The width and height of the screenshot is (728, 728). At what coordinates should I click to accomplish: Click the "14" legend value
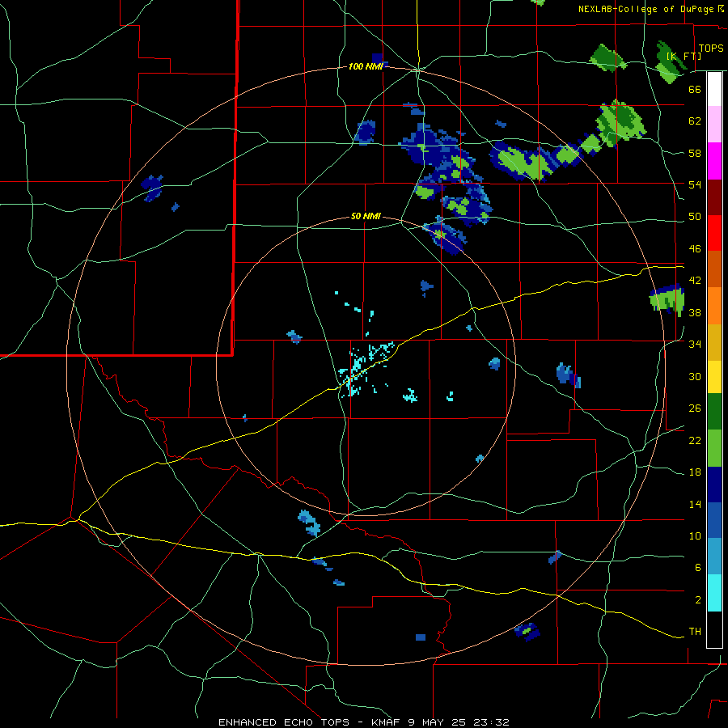pos(695,504)
